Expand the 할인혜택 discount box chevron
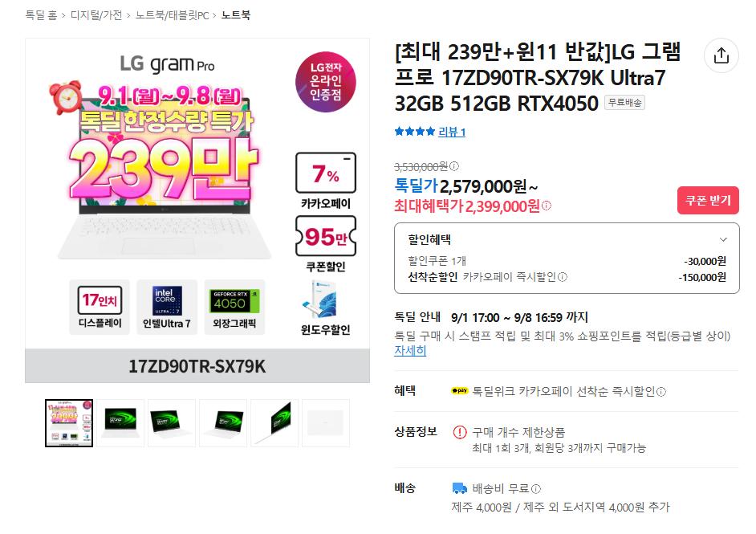The height and width of the screenshot is (534, 756). pos(723,240)
